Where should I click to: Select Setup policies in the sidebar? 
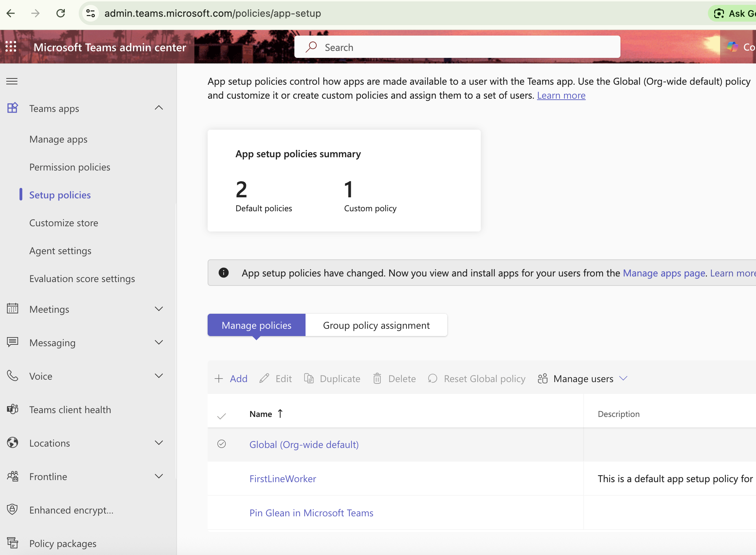tap(60, 195)
